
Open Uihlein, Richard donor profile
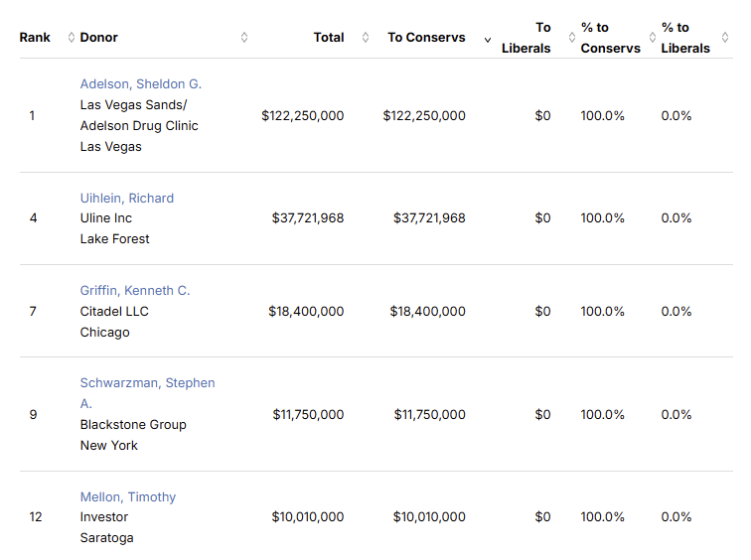pyautogui.click(x=127, y=199)
